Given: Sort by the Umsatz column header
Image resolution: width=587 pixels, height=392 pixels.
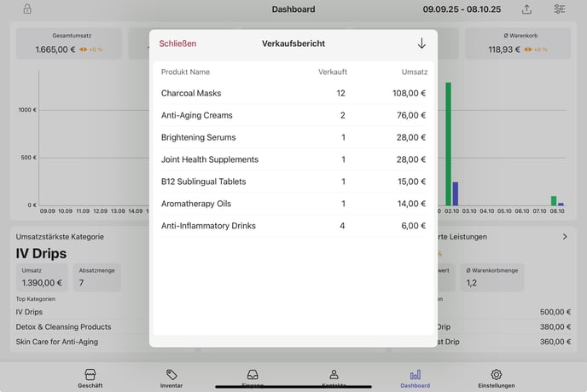Looking at the screenshot, I should point(413,72).
